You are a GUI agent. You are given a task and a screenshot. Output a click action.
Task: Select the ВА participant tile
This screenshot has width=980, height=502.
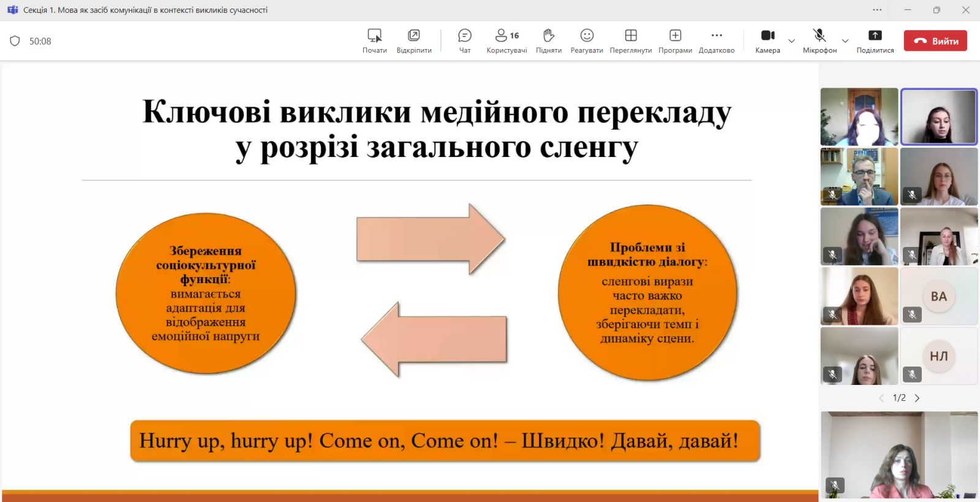938,296
